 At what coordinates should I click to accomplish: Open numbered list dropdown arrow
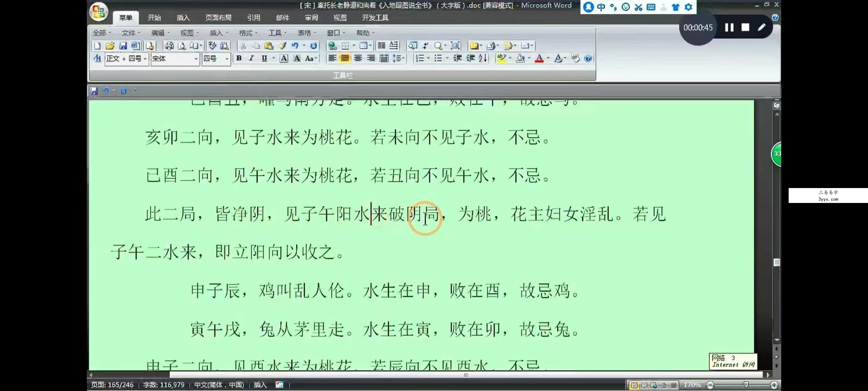(428, 58)
